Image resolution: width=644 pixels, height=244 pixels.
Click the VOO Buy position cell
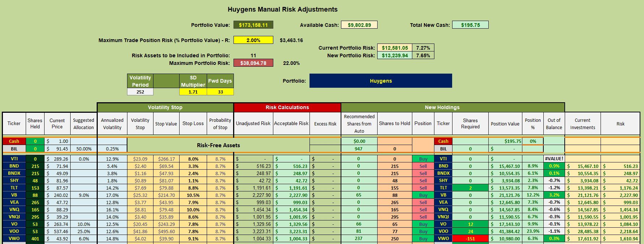coord(423,231)
